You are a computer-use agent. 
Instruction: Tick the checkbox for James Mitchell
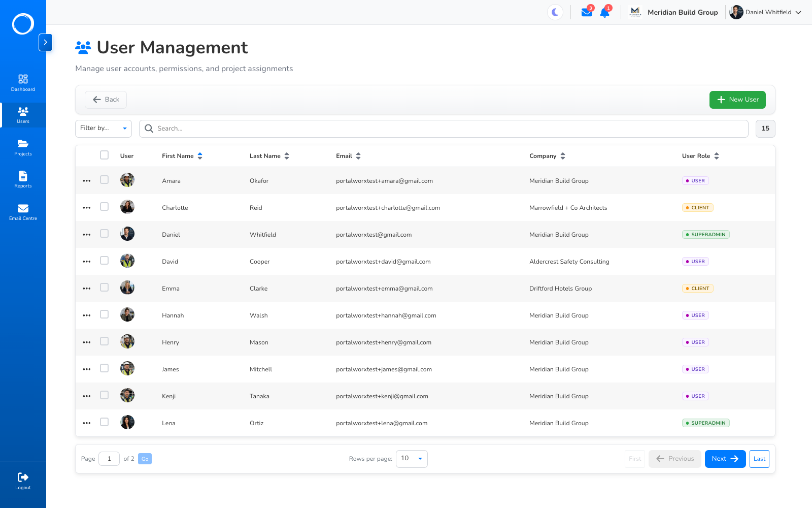pyautogui.click(x=105, y=368)
